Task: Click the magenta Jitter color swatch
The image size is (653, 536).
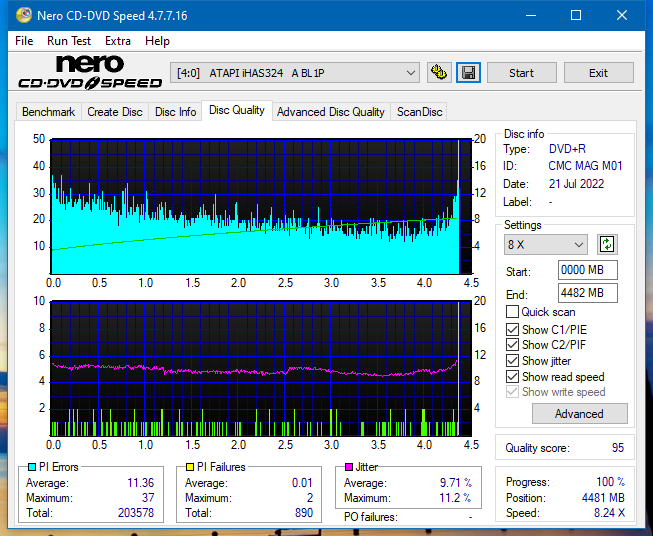Action: pos(349,467)
